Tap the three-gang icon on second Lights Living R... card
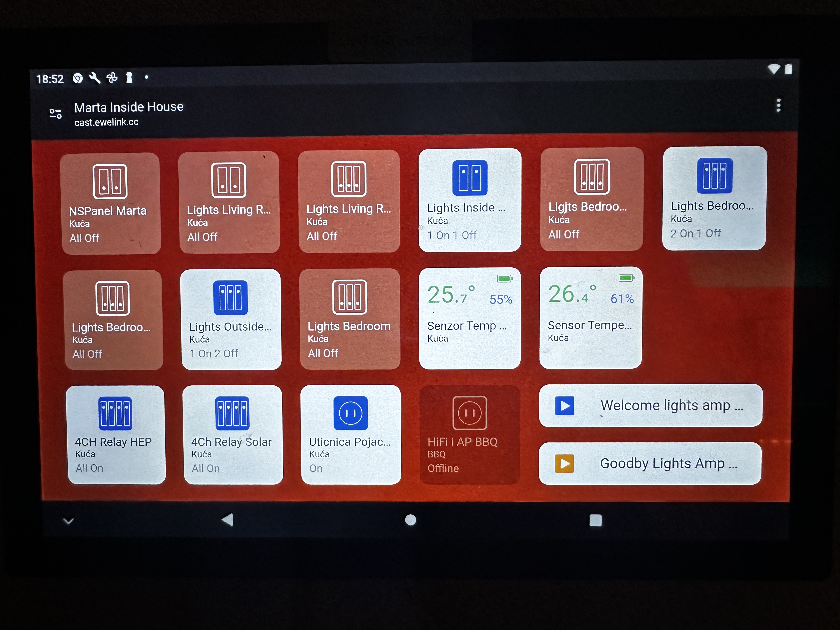 349,179
